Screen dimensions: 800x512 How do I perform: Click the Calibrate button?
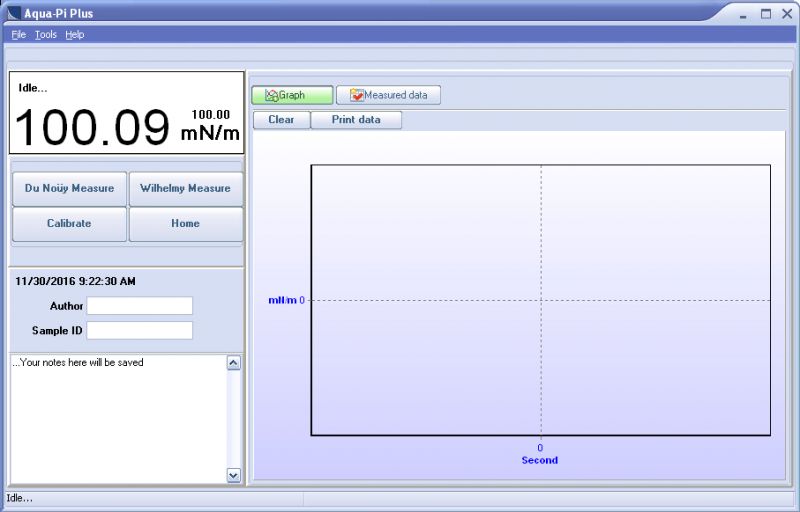coord(69,224)
